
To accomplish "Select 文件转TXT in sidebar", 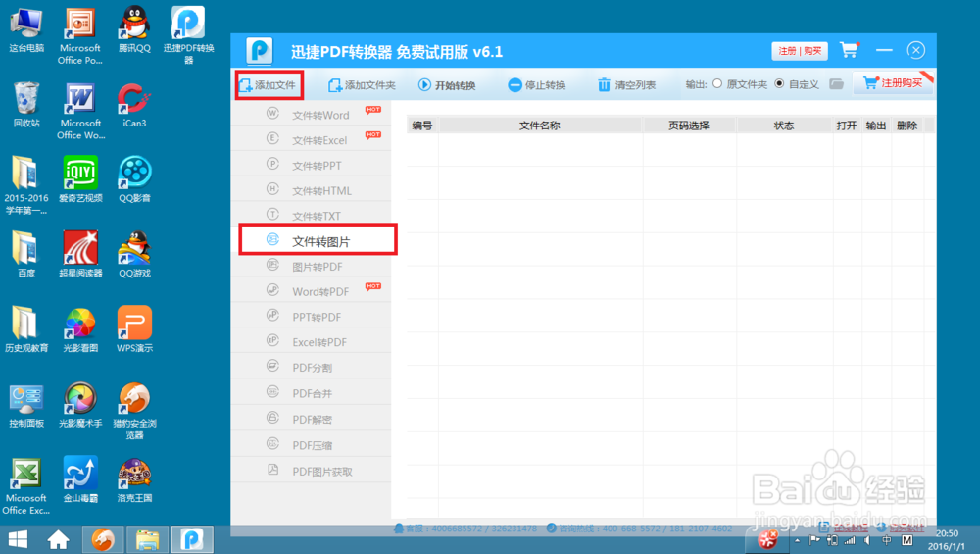I will tap(312, 216).
